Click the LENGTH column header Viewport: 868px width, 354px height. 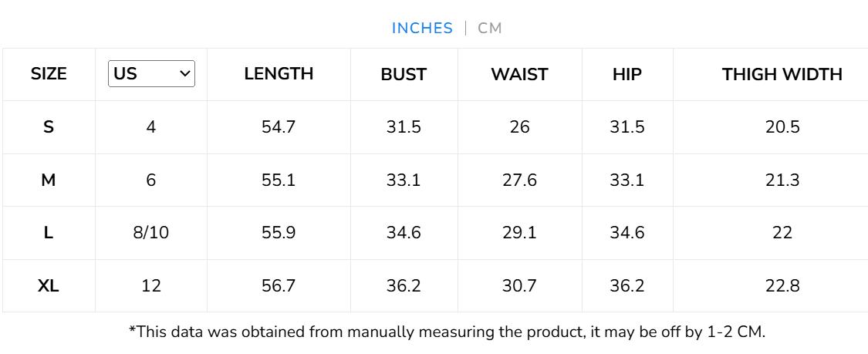(x=279, y=74)
